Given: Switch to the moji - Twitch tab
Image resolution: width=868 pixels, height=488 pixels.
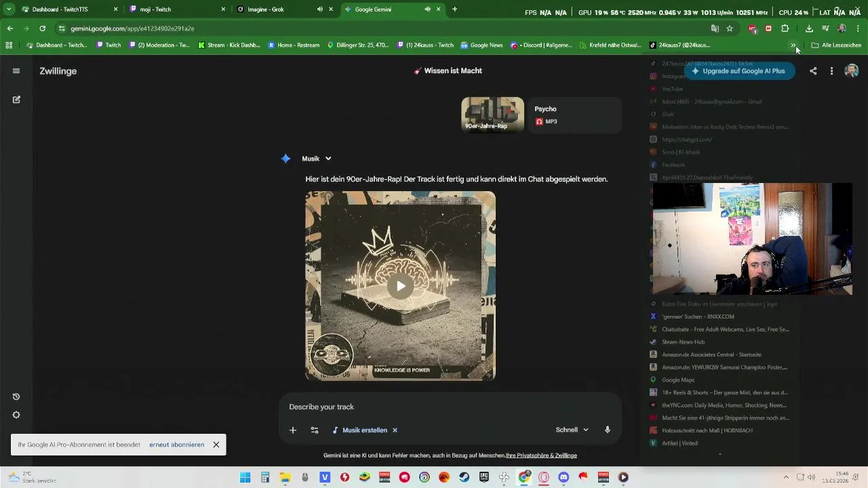Looking at the screenshot, I should [178, 9].
